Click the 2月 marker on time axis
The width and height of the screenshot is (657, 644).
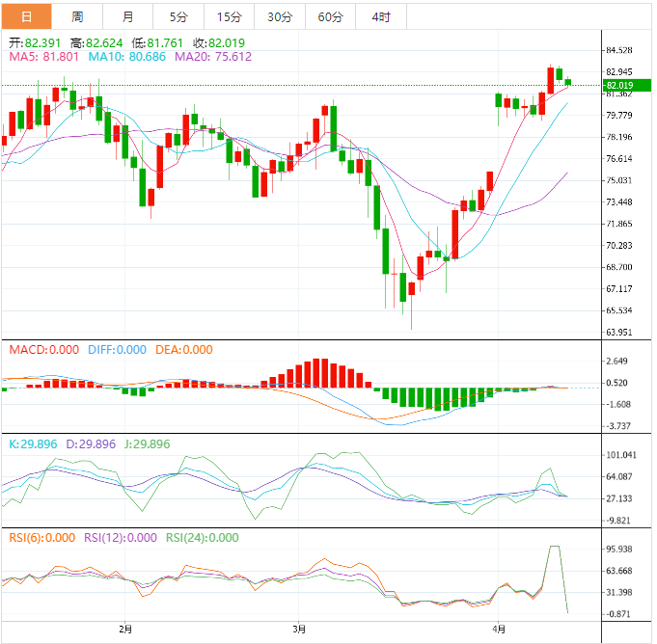125,630
